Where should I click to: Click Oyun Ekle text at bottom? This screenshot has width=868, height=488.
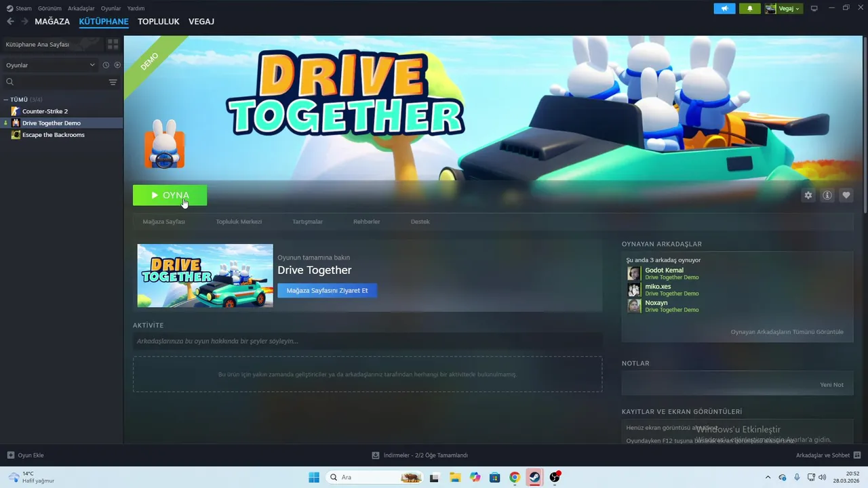(31, 455)
